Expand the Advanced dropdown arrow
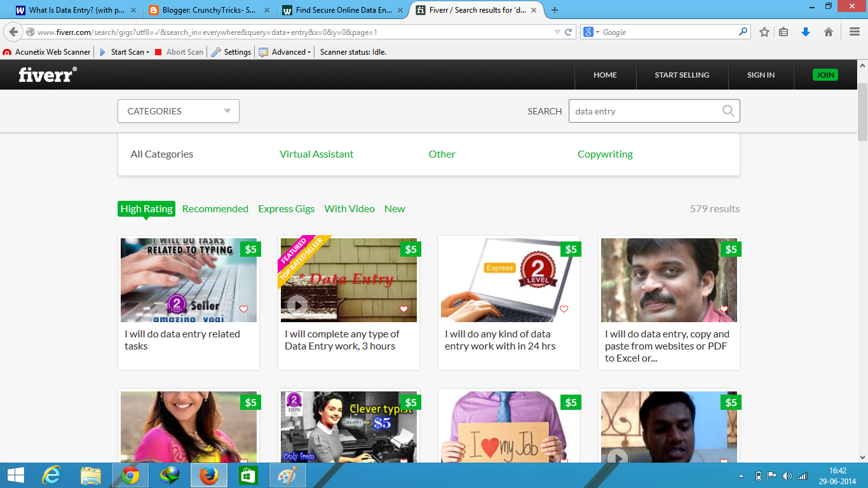 click(x=309, y=52)
